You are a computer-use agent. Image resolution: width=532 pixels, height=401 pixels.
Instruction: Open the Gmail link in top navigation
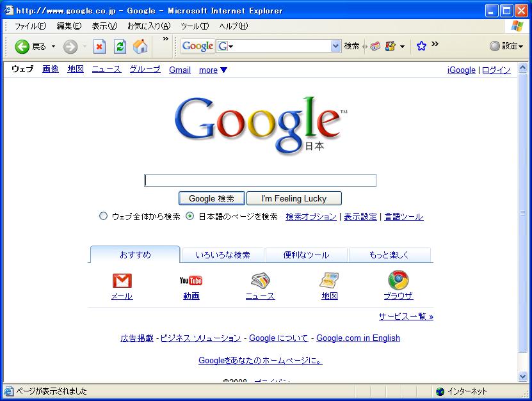click(180, 70)
